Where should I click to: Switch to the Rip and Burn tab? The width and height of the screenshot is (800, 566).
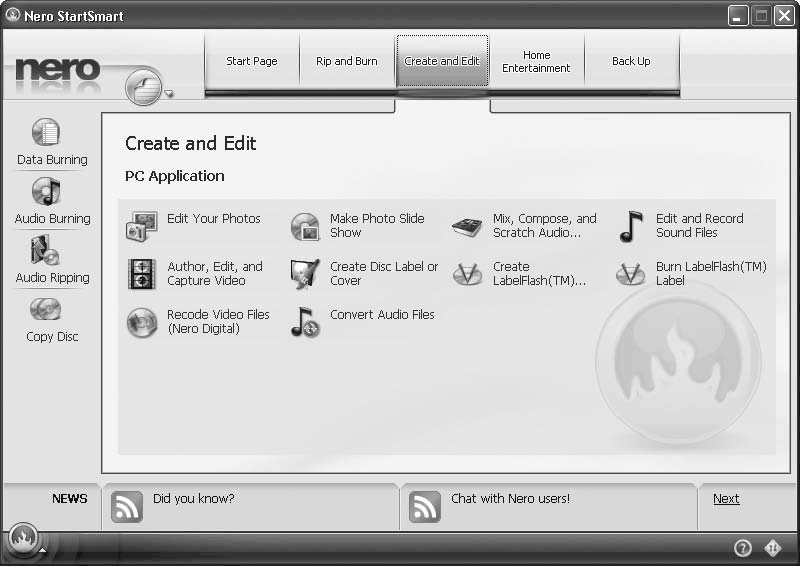point(346,62)
